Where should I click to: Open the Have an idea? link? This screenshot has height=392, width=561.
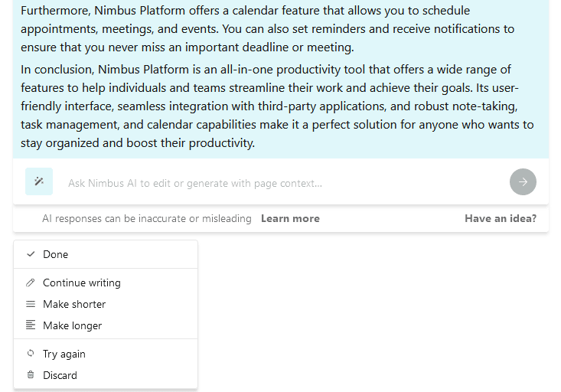pyautogui.click(x=501, y=218)
